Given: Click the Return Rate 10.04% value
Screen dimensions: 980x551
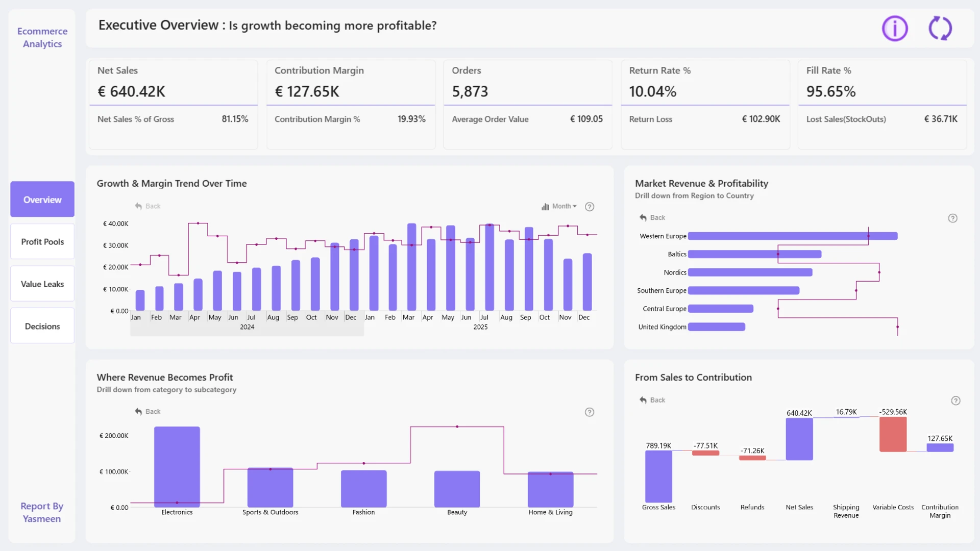Looking at the screenshot, I should click(652, 92).
